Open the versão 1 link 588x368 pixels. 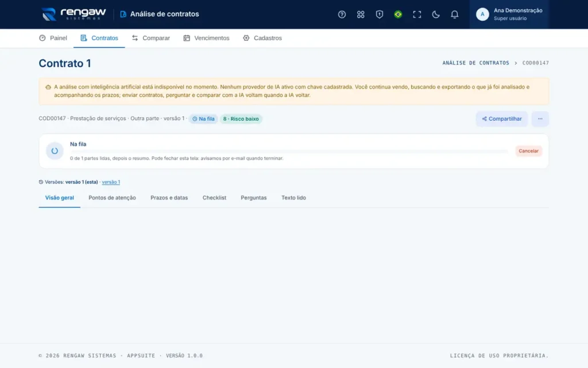coord(111,182)
